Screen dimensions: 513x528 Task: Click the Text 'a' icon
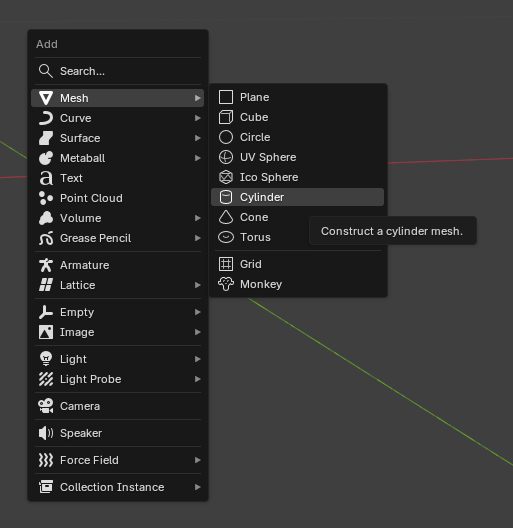click(46, 178)
